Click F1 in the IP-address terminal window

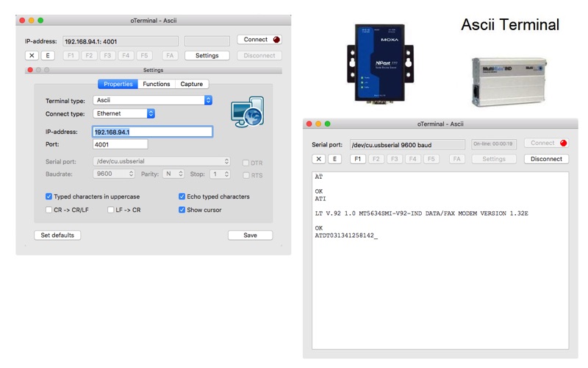pyautogui.click(x=71, y=56)
